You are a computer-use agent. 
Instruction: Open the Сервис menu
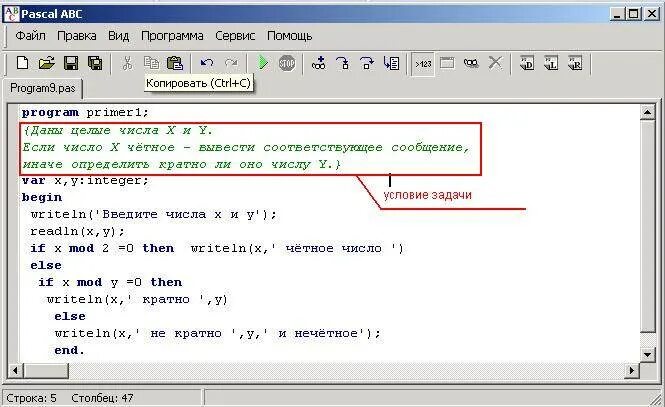point(235,36)
